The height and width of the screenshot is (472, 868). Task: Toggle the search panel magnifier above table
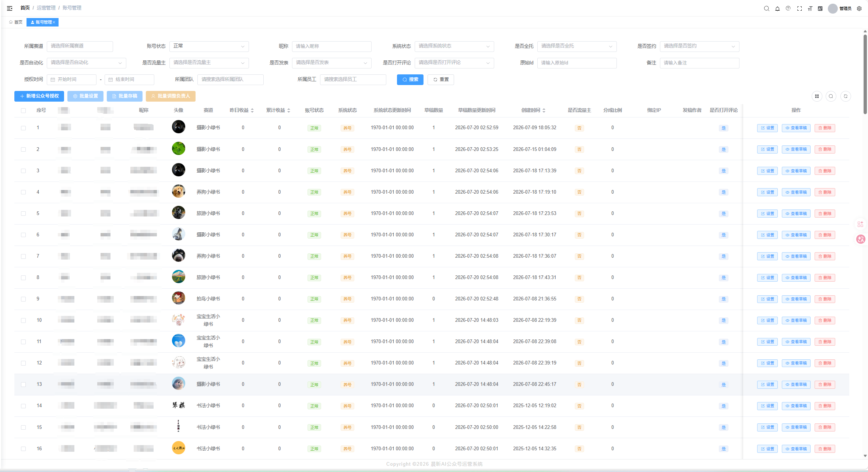pos(831,96)
